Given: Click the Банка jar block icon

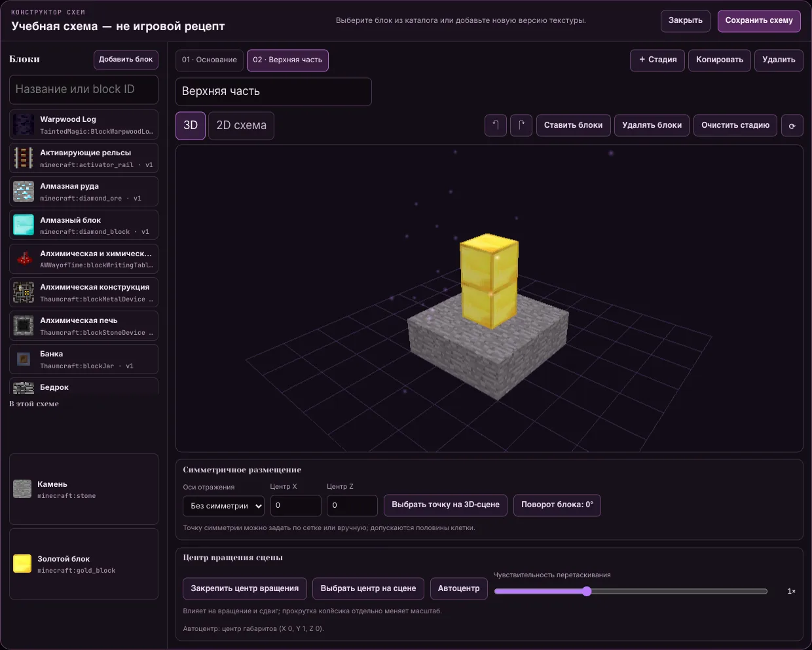Looking at the screenshot, I should [x=24, y=359].
